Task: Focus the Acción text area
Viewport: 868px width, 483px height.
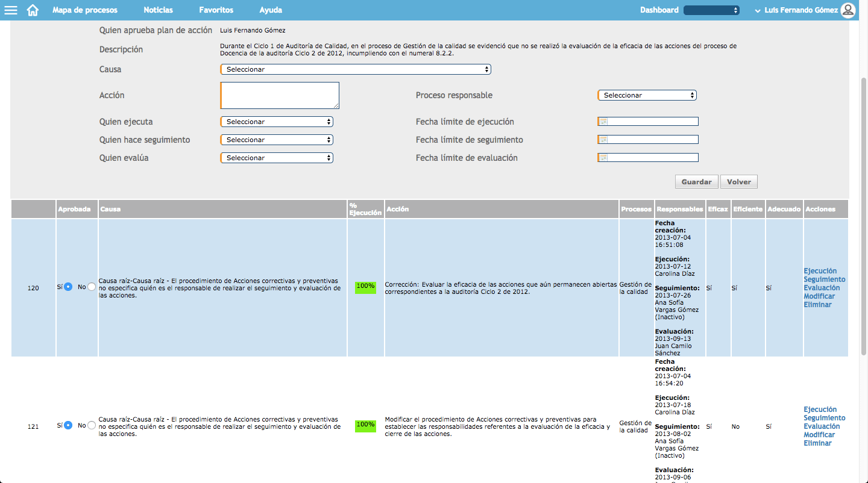Action: pyautogui.click(x=280, y=95)
